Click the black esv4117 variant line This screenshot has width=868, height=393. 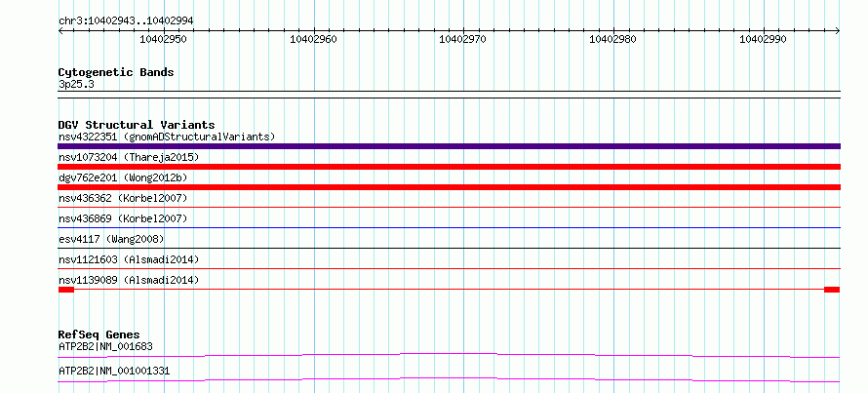tap(449, 248)
